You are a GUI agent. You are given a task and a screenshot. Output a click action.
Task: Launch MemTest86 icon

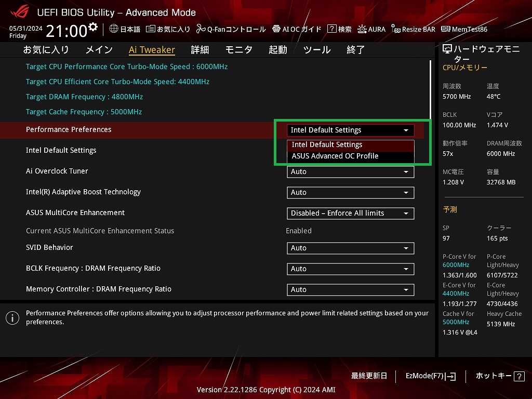click(445, 29)
